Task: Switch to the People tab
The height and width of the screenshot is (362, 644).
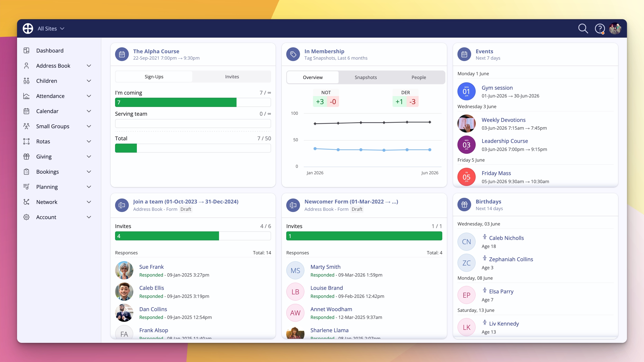Action: [419, 77]
